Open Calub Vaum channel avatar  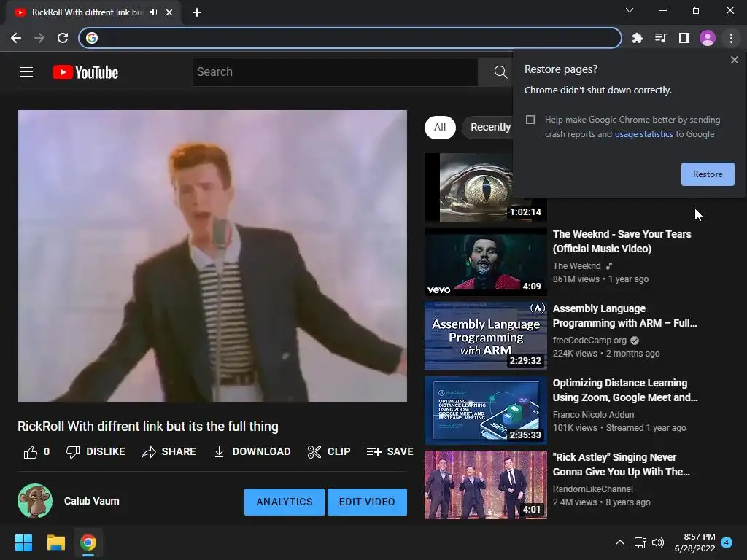pyautogui.click(x=35, y=501)
